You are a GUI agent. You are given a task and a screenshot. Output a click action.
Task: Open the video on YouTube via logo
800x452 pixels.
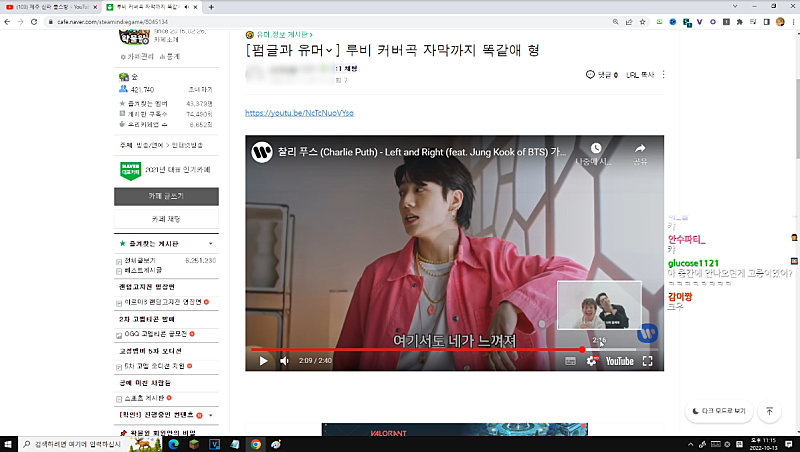click(619, 361)
